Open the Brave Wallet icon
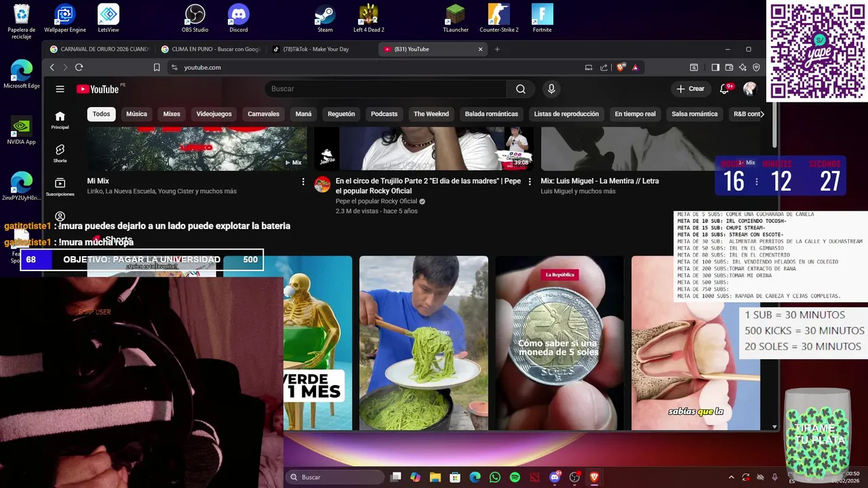This screenshot has height=488, width=868. pyautogui.click(x=729, y=67)
